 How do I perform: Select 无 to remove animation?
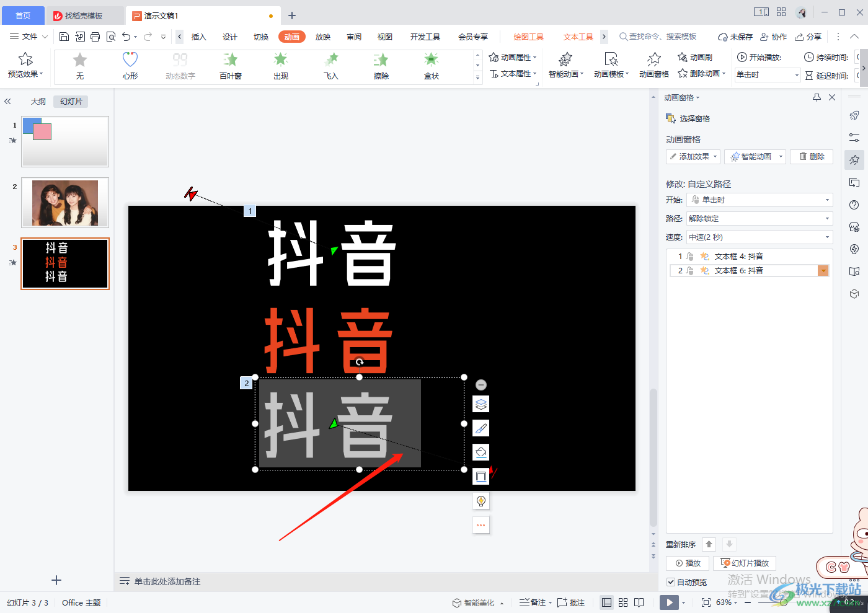pyautogui.click(x=80, y=66)
